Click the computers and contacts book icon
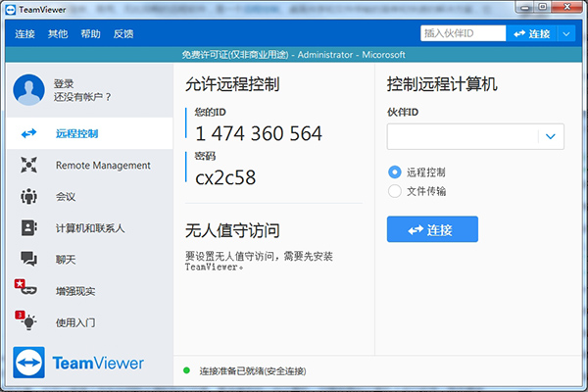The height and width of the screenshot is (392, 588). (x=28, y=227)
